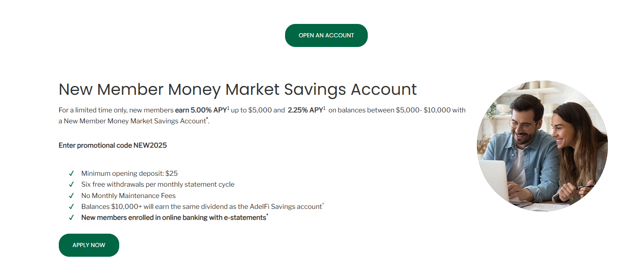Screen dimensions: 644x271
Task: Click the bold 2.25% APY text
Action: 305,110
